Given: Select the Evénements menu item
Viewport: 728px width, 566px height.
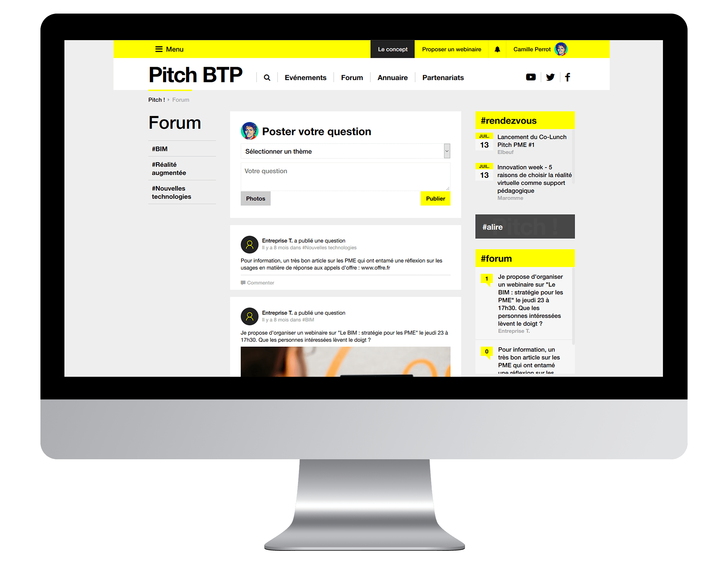Looking at the screenshot, I should point(305,77).
